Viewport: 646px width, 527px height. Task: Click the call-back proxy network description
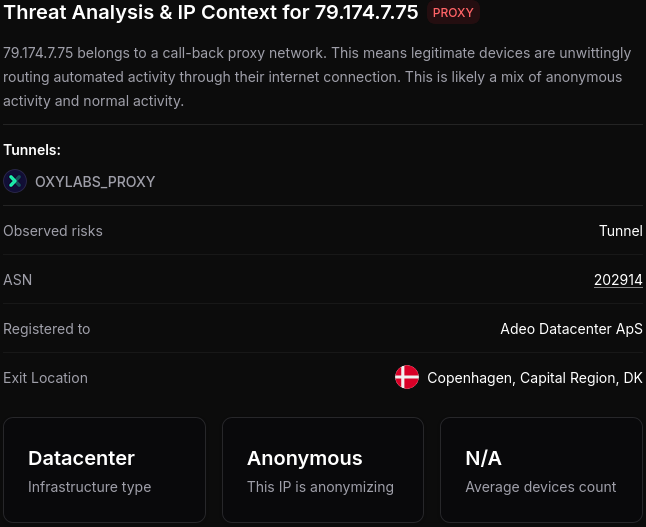(312, 76)
